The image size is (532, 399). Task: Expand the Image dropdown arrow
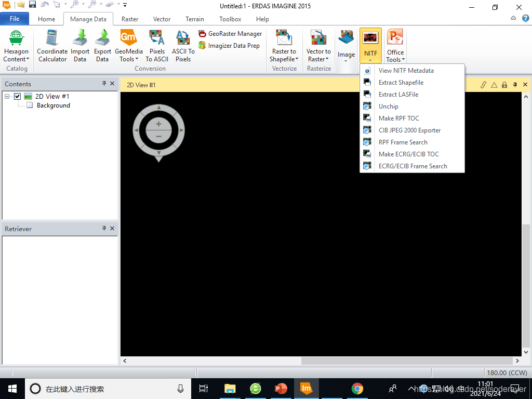click(x=345, y=61)
